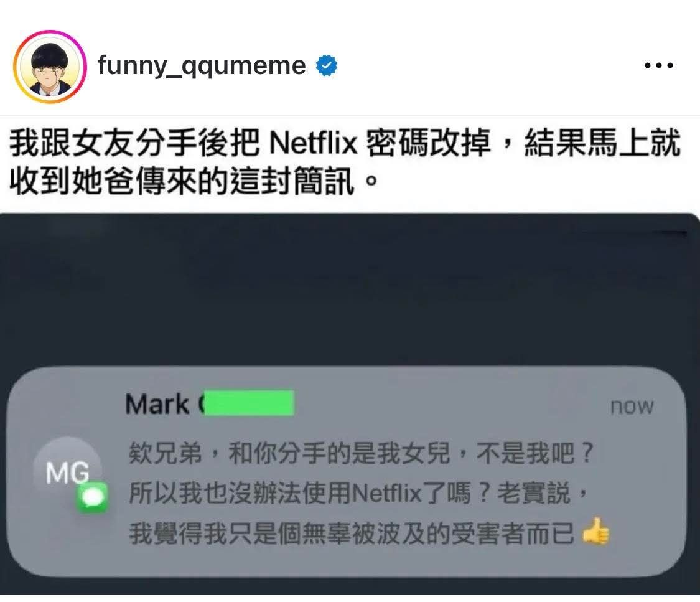Tap the green Messages app badge icon
This screenshot has height=602, width=700.
pyautogui.click(x=91, y=497)
